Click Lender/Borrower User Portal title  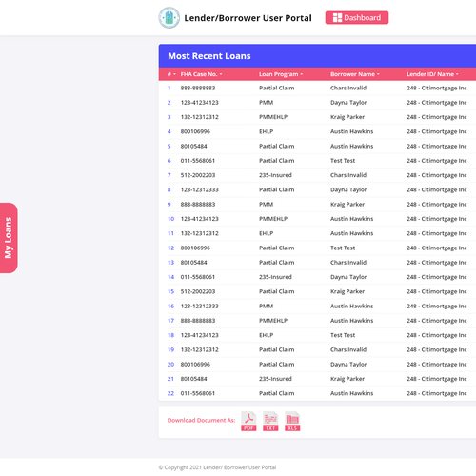pyautogui.click(x=248, y=18)
